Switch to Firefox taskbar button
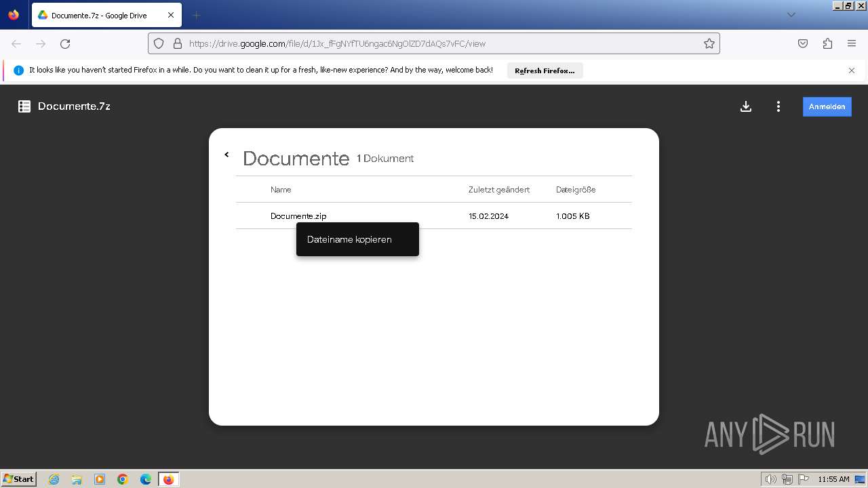The width and height of the screenshot is (868, 488). (169, 479)
